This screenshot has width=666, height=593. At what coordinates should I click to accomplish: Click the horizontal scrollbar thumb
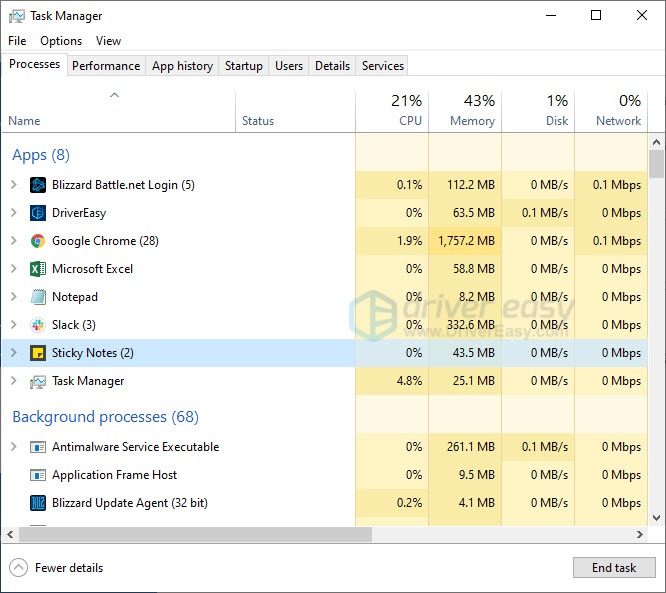pos(195,534)
